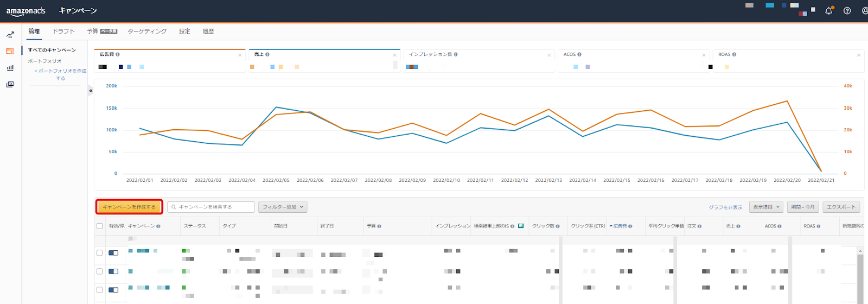Open the notifications bell icon
The width and height of the screenshot is (868, 304).
[x=828, y=11]
